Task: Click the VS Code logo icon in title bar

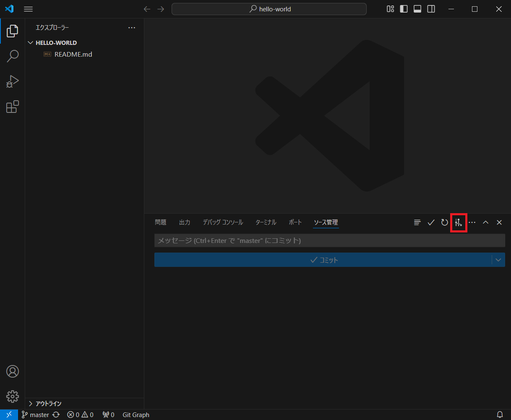Action: [x=9, y=9]
